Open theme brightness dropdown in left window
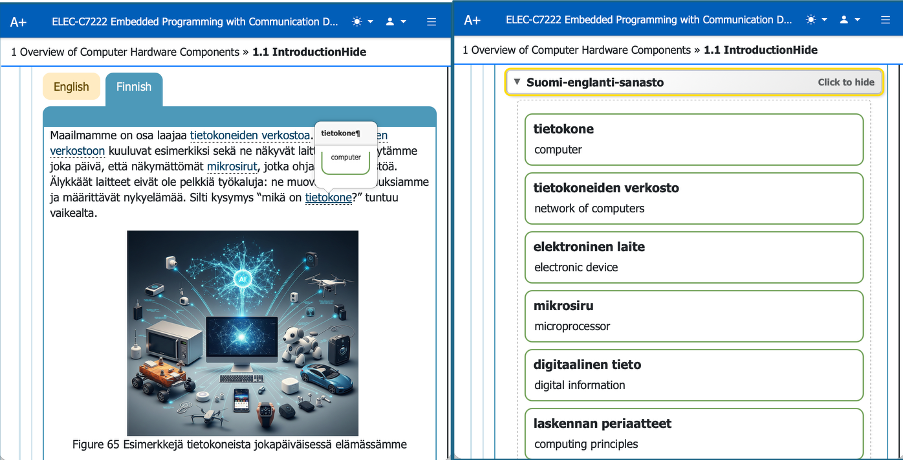The image size is (903, 460). click(362, 22)
